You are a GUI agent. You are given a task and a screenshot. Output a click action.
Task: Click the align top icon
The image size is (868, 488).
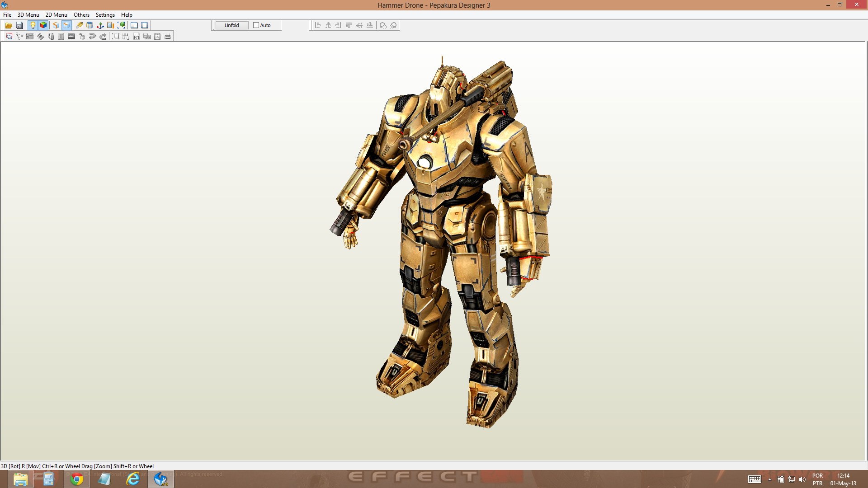coord(349,25)
